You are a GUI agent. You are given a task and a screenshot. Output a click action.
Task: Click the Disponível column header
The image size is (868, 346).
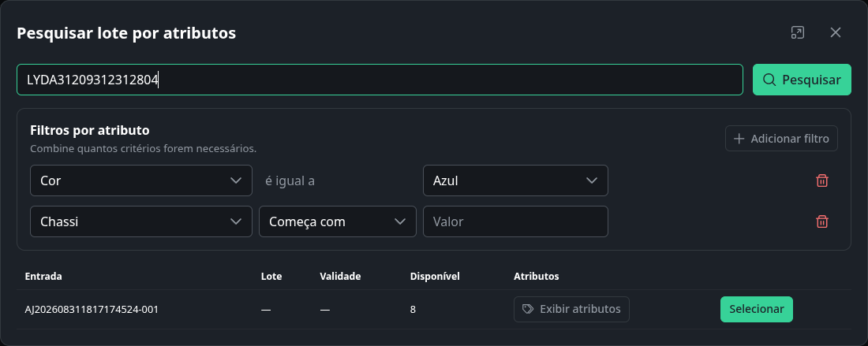click(435, 277)
